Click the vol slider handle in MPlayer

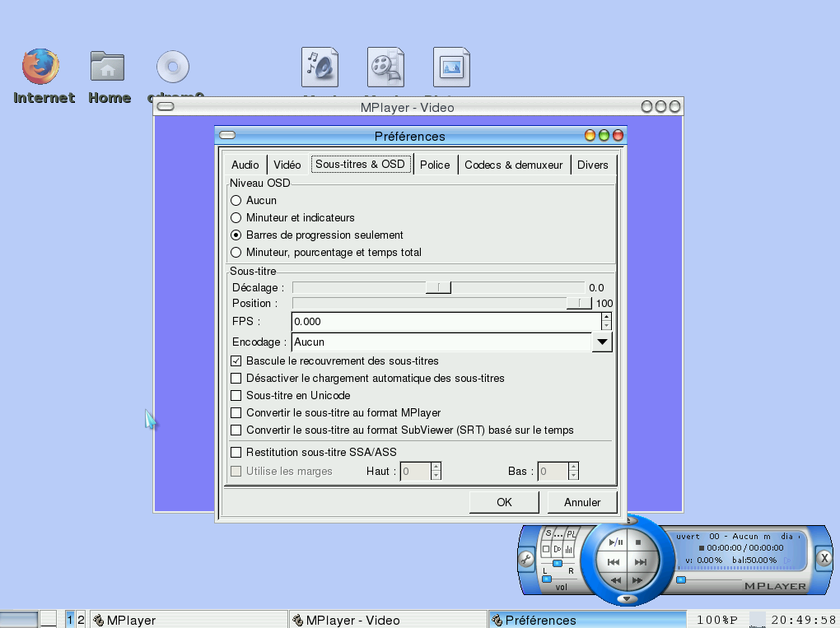tap(547, 579)
